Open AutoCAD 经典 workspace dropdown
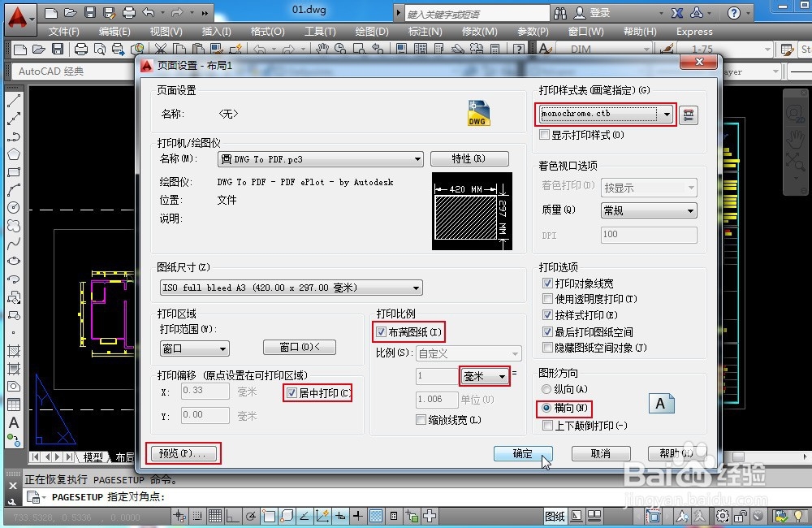Screen dimensions: 812x528 [x=72, y=71]
